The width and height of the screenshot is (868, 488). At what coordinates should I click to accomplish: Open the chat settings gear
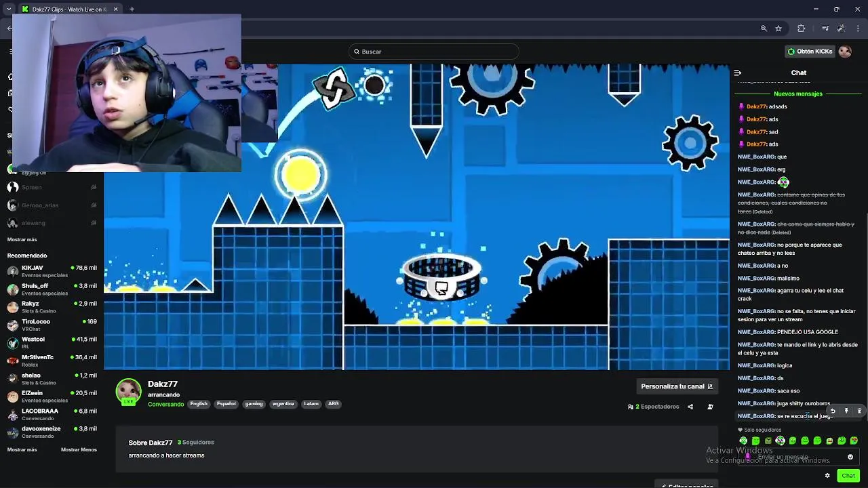point(827,476)
